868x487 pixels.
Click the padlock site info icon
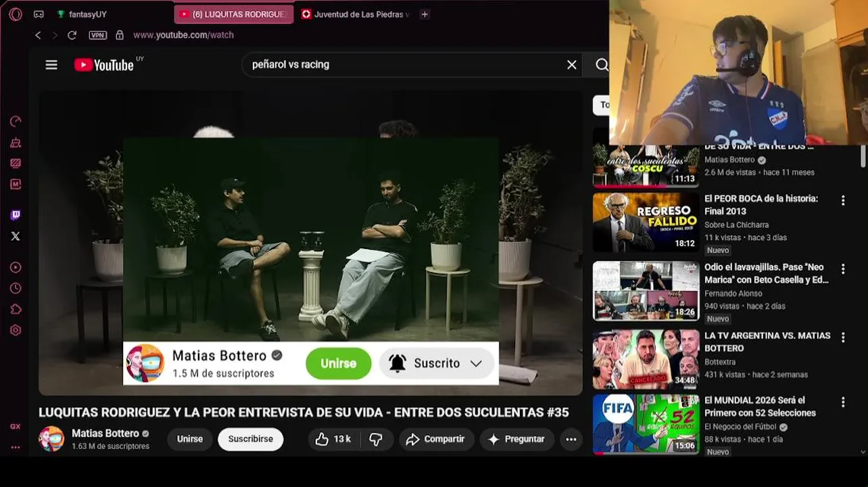[x=120, y=35]
